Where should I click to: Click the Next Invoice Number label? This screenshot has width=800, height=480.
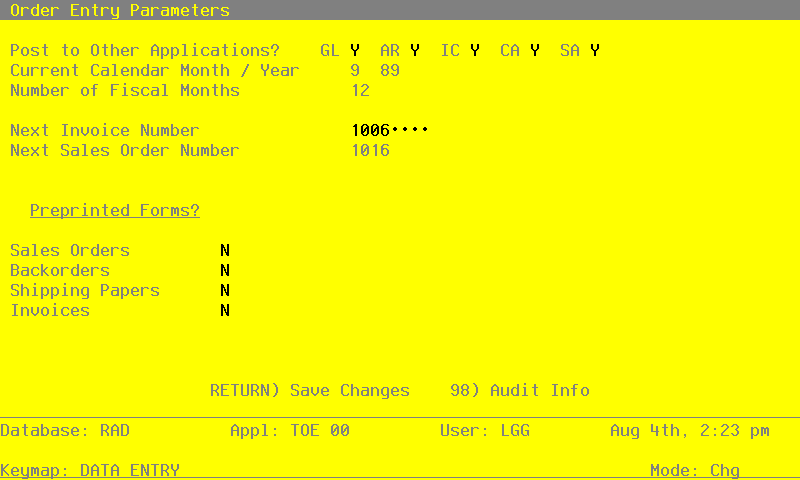tap(105, 131)
